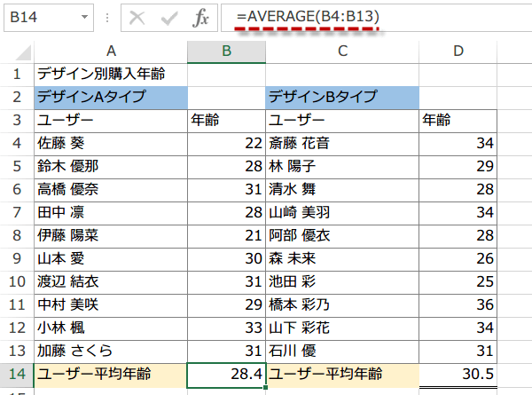
Task: Select row 3 header
Action: coord(17,121)
